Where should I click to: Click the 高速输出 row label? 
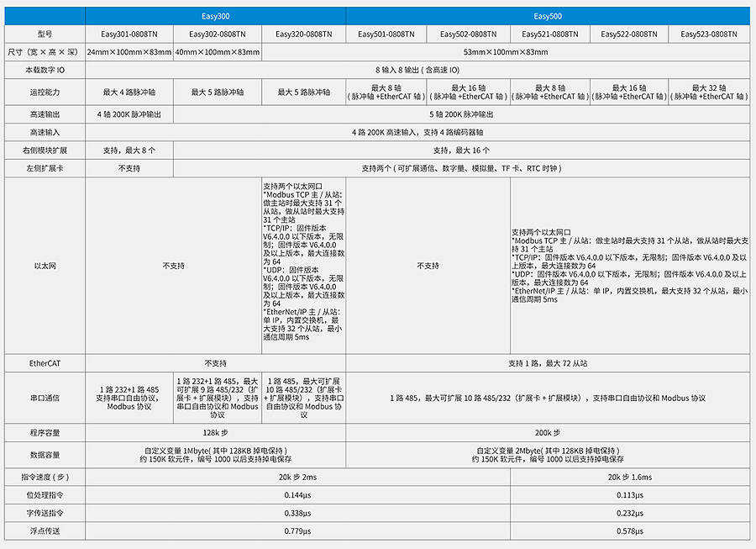[x=45, y=115]
